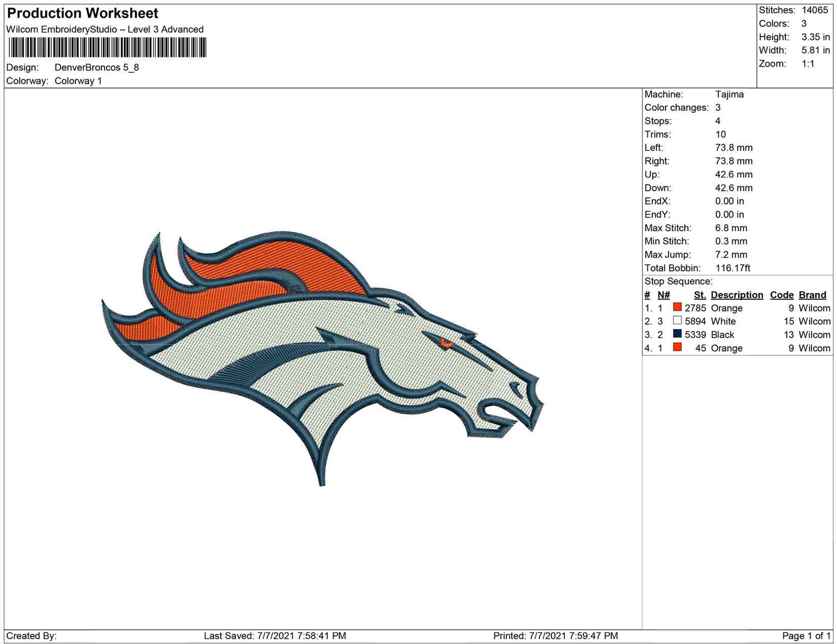Click the 'EndY:' label

(657, 214)
